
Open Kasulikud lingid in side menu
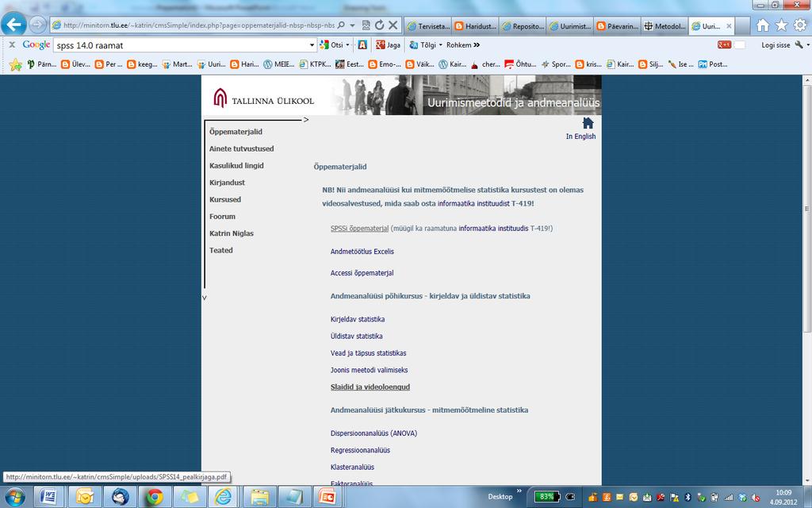click(236, 166)
